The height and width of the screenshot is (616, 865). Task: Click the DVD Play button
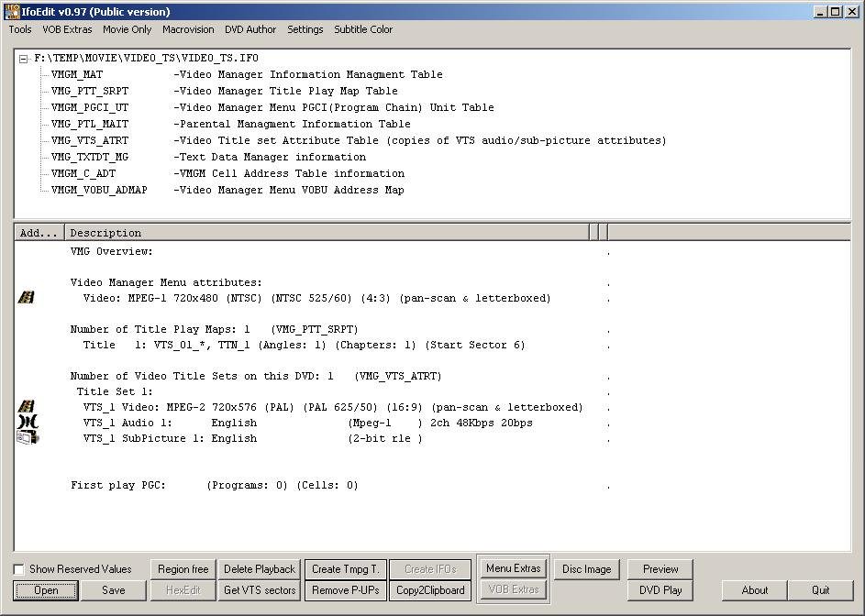(660, 590)
